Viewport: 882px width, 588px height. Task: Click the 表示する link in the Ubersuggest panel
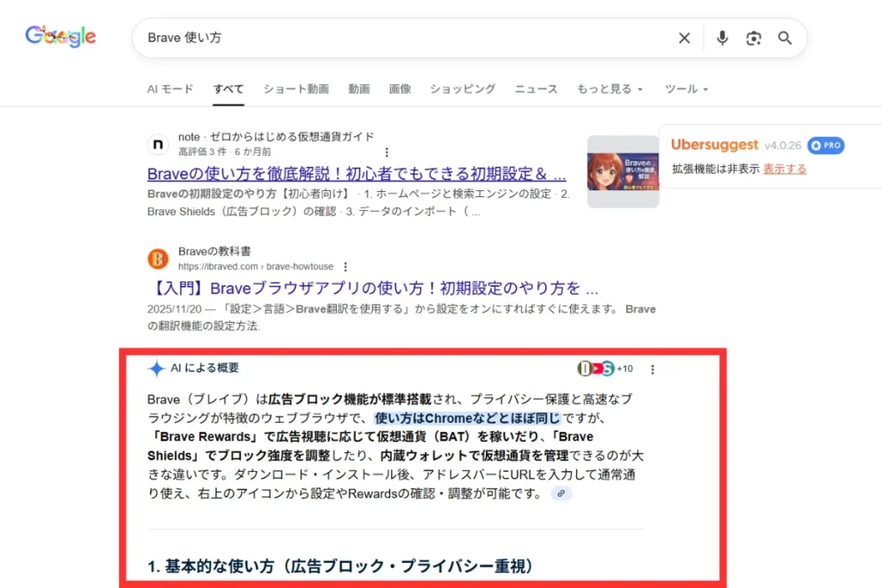click(x=785, y=170)
